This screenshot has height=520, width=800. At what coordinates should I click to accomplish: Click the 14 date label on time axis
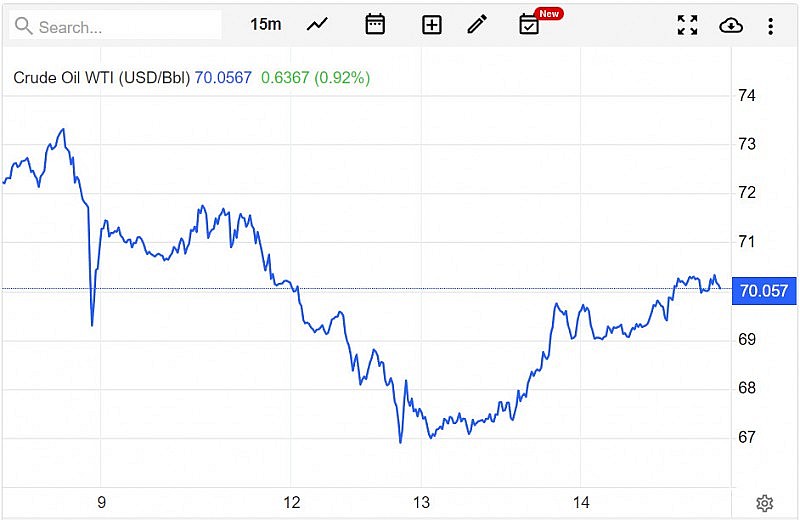click(582, 503)
